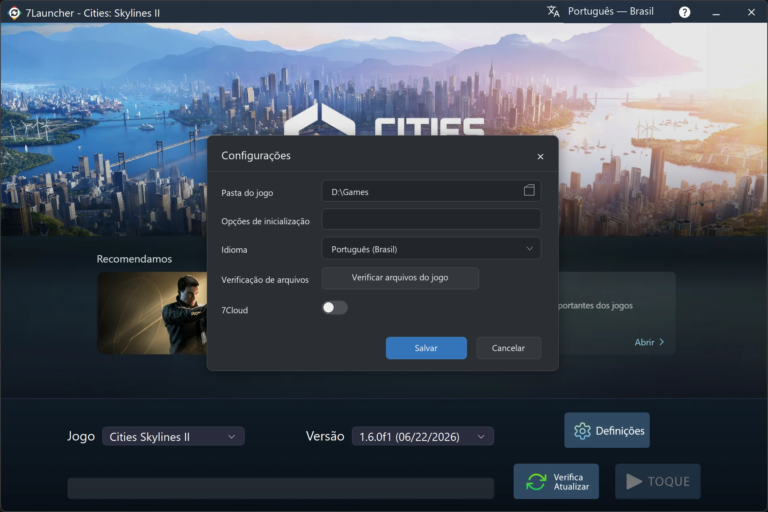Click the Verificação de arquivos label

point(265,280)
